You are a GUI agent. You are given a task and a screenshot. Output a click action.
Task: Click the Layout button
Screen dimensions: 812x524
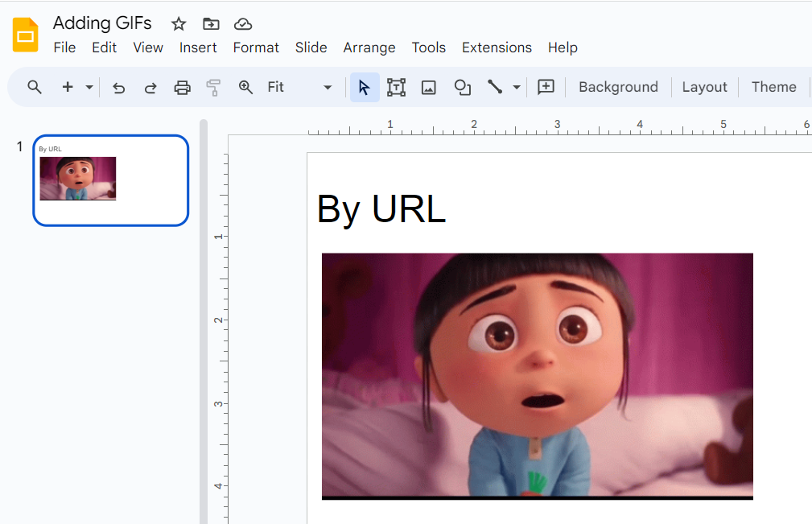coord(704,87)
